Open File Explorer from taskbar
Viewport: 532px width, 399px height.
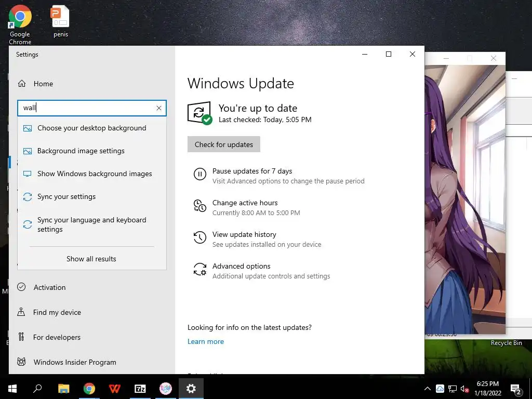tap(63, 389)
